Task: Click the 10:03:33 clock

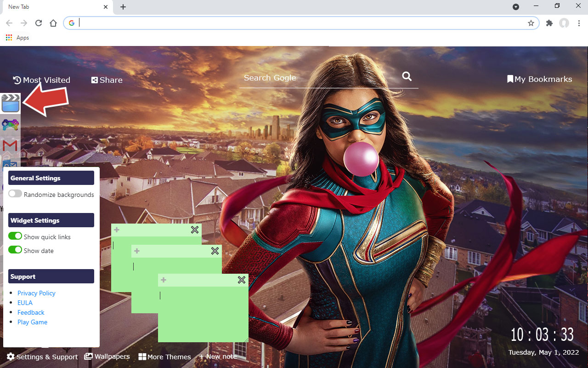Action: (x=542, y=335)
